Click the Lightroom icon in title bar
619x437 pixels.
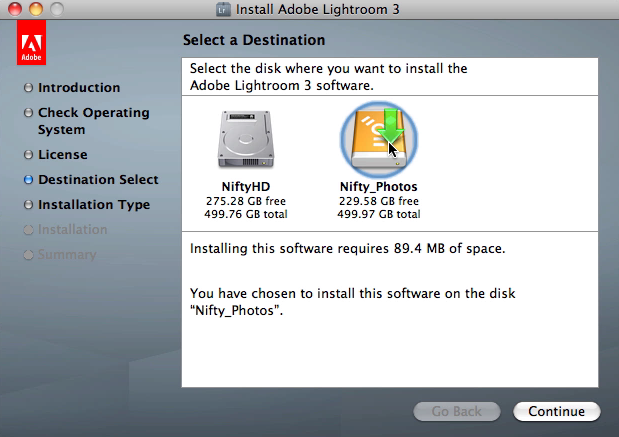coord(223,9)
